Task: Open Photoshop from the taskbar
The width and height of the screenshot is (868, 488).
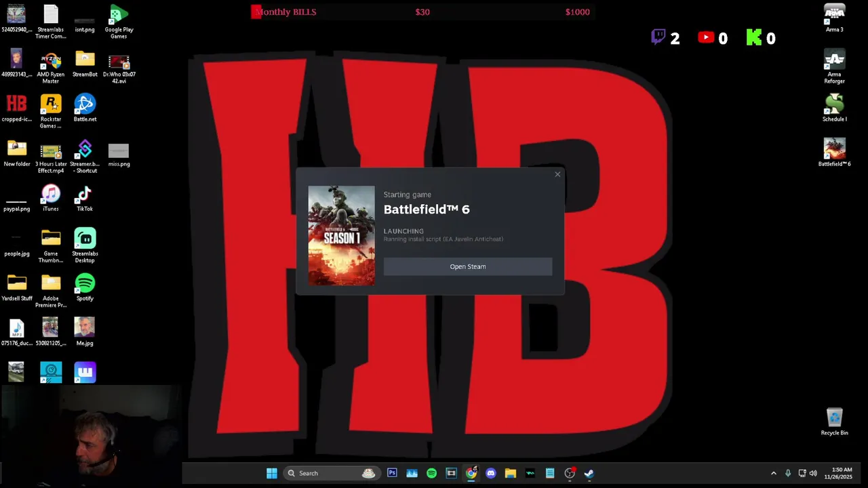Action: (392, 473)
